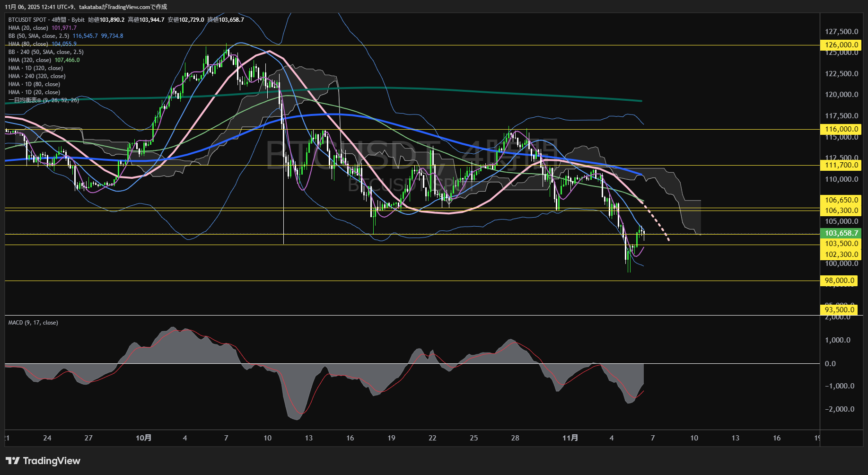Click the HMA (320, close) 107,466.0 legend
Screen dimensions: 868x475
pyautogui.click(x=44, y=60)
